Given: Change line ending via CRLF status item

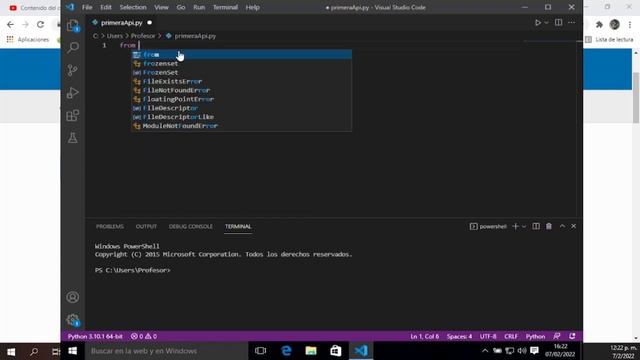Looking at the screenshot, I should pos(511,337).
